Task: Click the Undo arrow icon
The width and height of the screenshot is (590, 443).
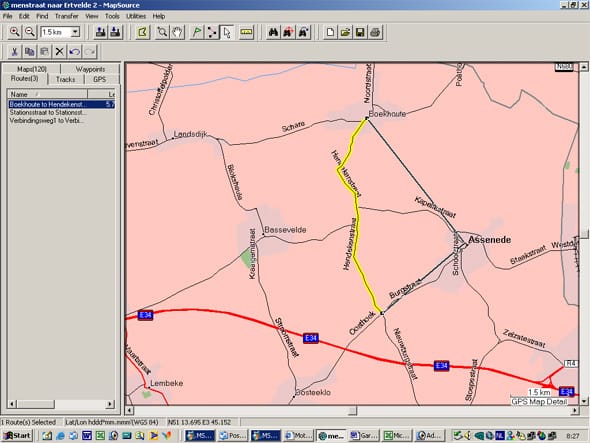Action: 75,52
